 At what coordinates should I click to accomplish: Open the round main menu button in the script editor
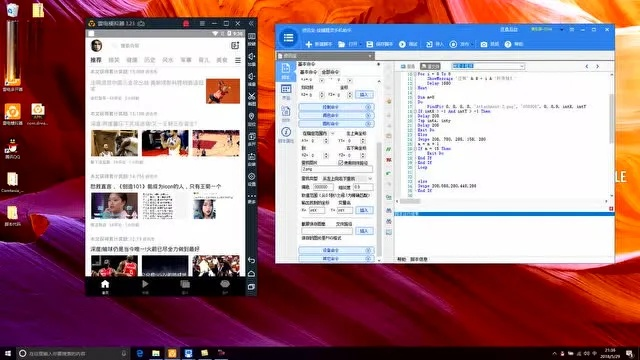(288, 38)
